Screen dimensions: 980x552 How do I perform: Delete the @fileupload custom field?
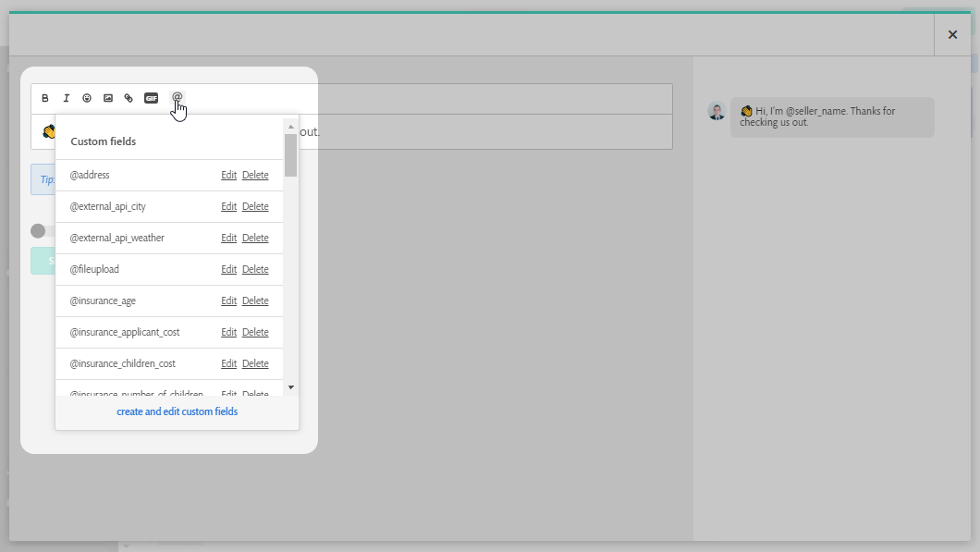tap(255, 269)
